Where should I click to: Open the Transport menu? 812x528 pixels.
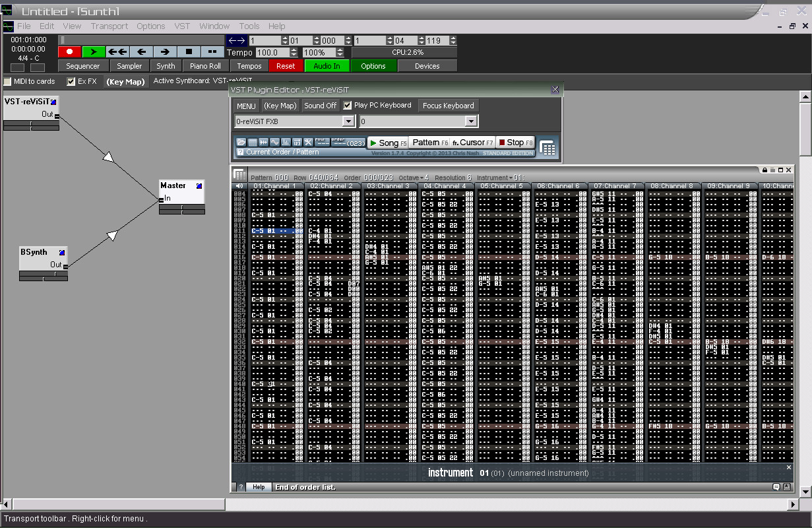(109, 26)
